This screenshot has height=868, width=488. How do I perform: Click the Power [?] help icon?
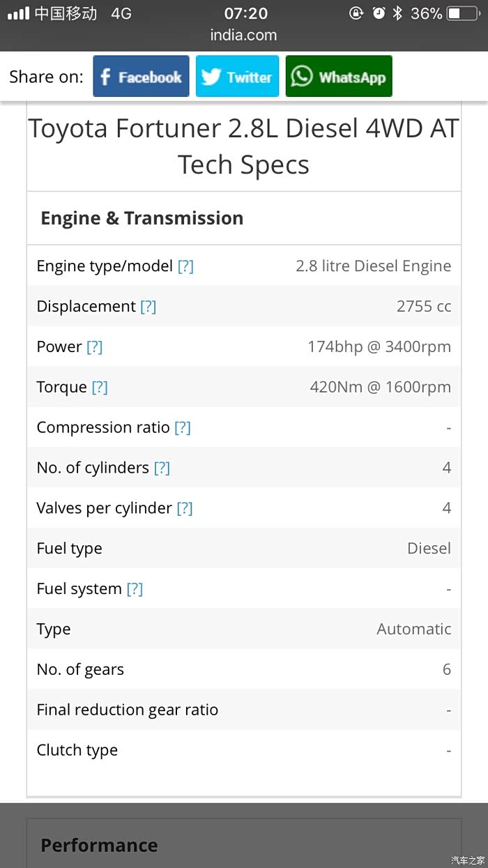point(94,347)
